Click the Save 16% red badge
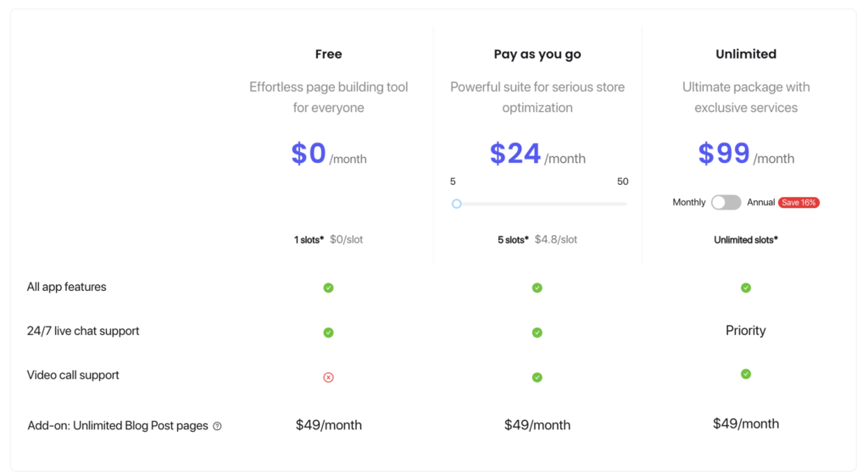Screen dimensions: 868x476 pos(798,202)
